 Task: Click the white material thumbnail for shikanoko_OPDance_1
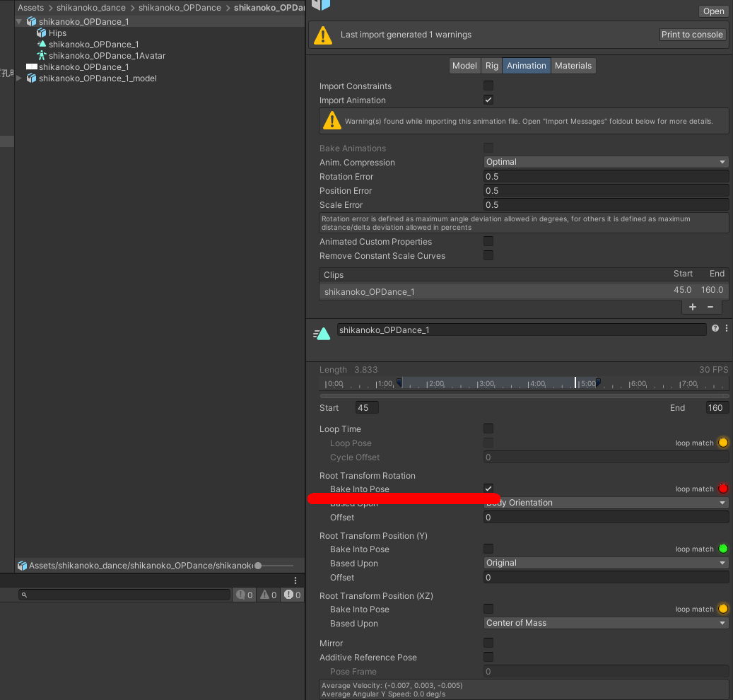tap(32, 67)
